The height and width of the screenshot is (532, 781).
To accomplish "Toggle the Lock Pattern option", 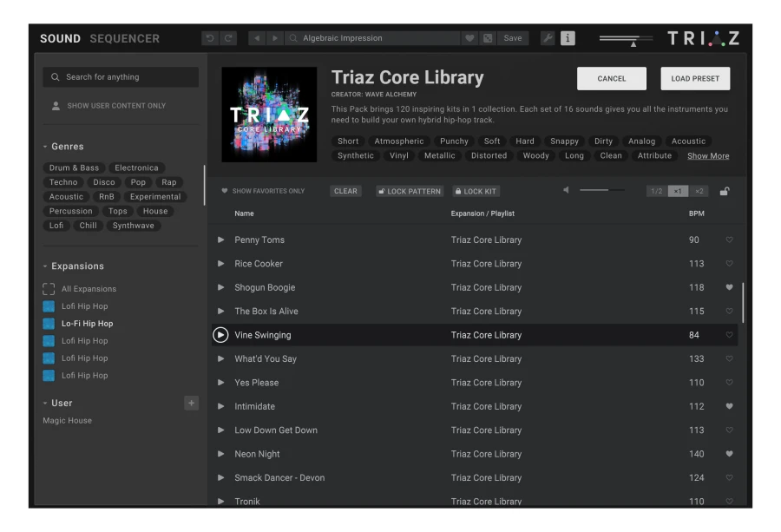I will pyautogui.click(x=409, y=191).
